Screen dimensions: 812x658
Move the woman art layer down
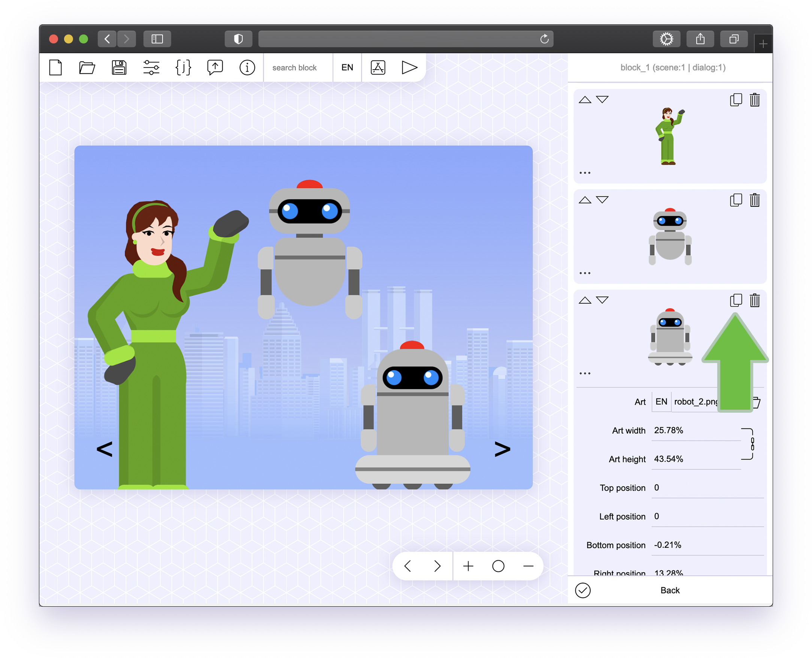(602, 100)
